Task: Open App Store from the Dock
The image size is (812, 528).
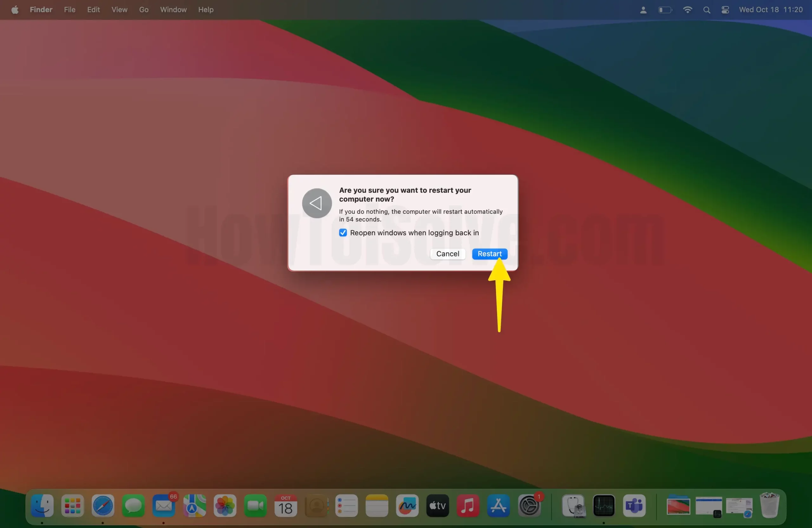Action: pos(498,505)
